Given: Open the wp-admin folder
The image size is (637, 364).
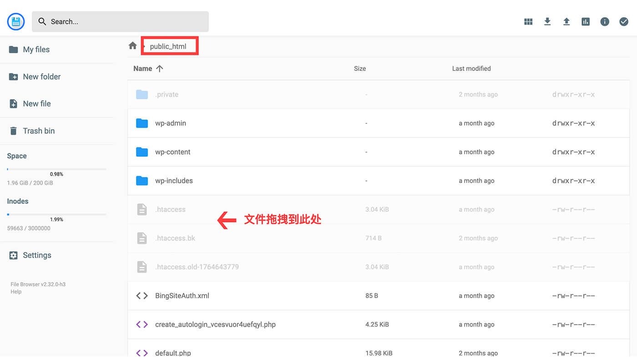Looking at the screenshot, I should [171, 123].
